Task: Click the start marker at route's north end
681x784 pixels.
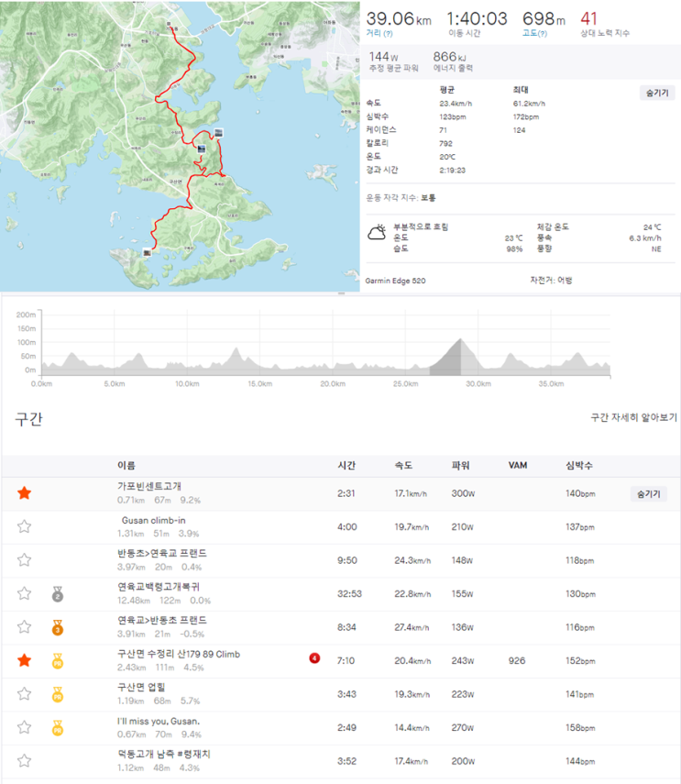Action: pyautogui.click(x=169, y=24)
